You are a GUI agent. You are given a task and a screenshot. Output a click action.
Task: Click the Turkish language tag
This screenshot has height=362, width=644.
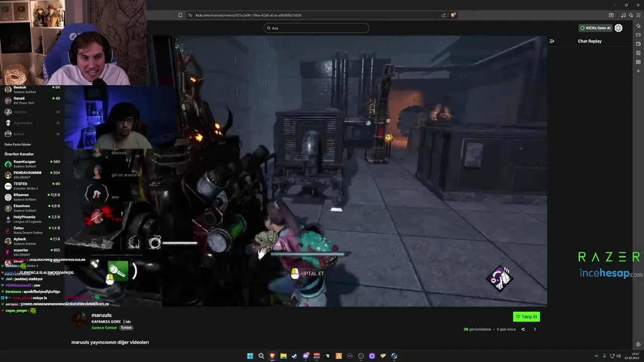click(x=126, y=328)
